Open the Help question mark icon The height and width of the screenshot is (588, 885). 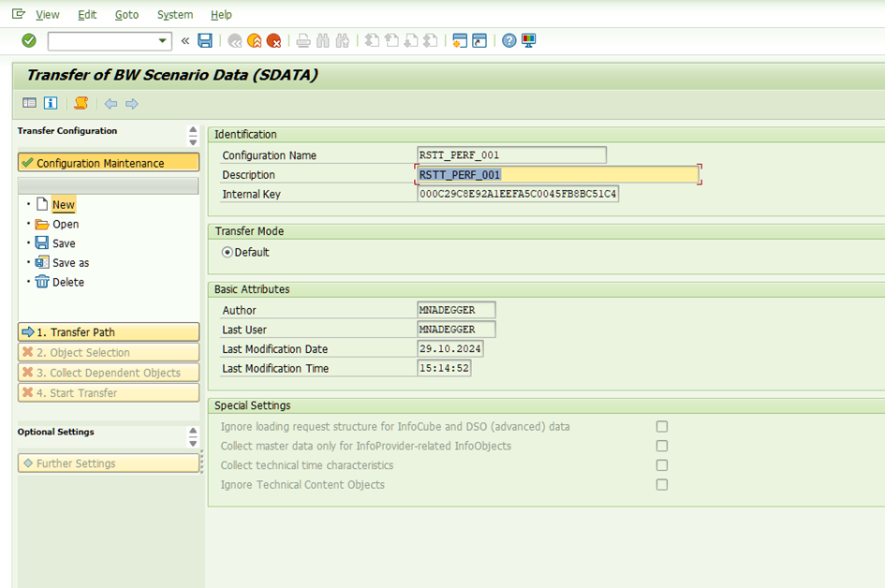pyautogui.click(x=509, y=40)
